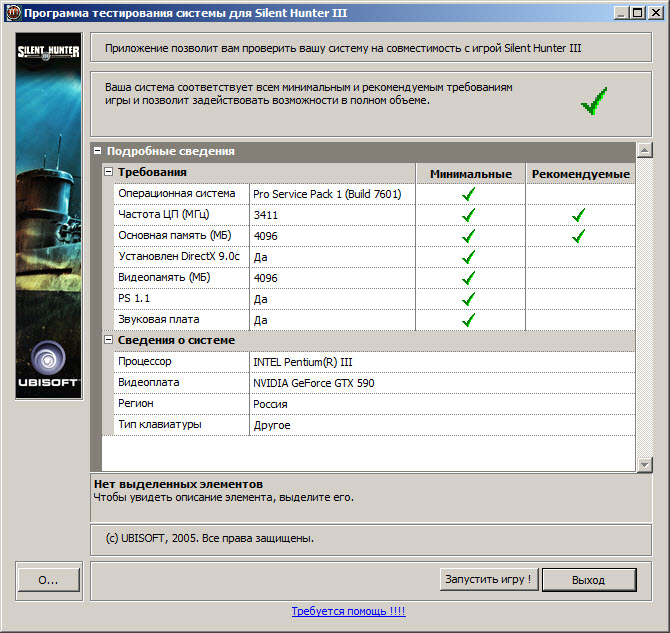
Task: Open the Требуется помощь !!!! link
Action: pyautogui.click(x=348, y=611)
